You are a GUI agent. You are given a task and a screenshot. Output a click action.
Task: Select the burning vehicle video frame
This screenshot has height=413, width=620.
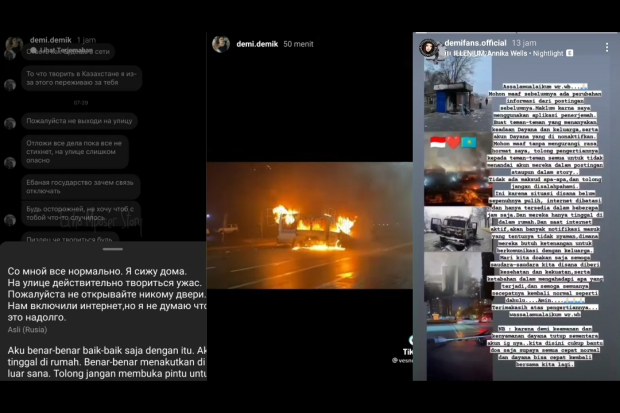[x=310, y=225]
